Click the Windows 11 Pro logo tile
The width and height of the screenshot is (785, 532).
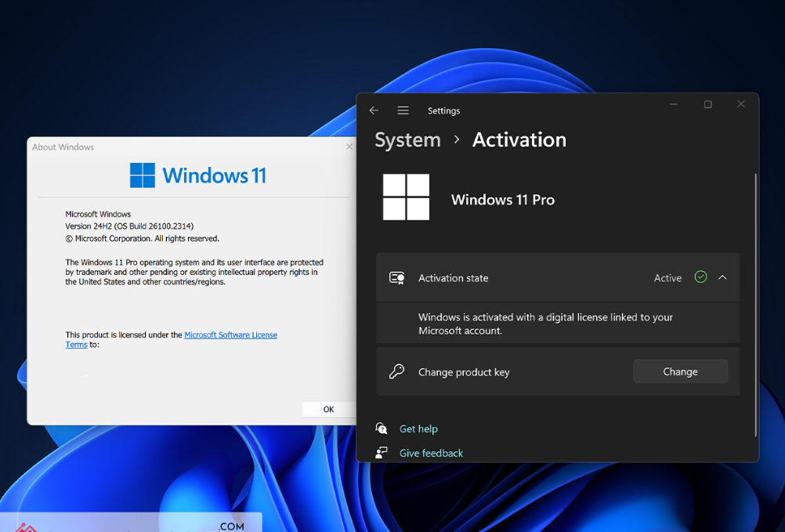click(406, 197)
